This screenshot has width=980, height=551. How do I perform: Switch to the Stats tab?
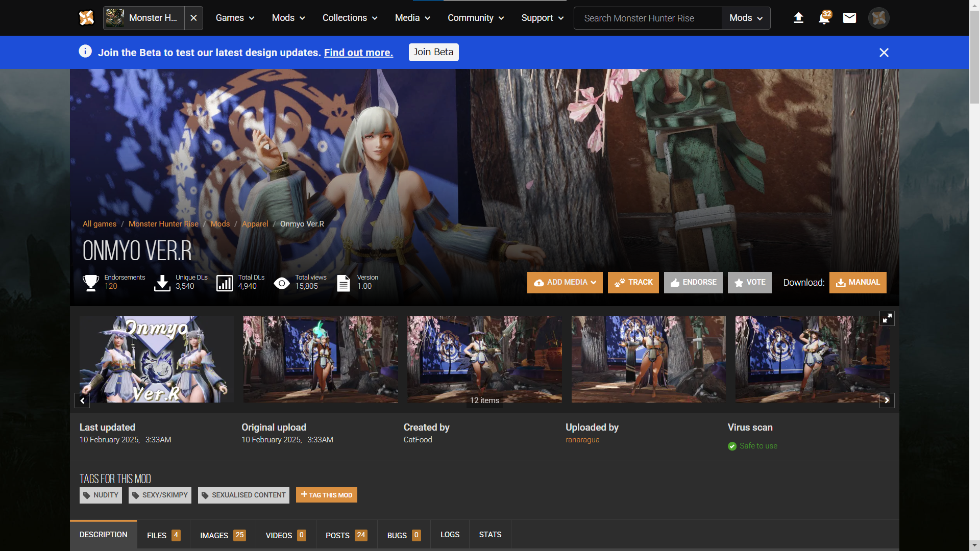click(490, 535)
